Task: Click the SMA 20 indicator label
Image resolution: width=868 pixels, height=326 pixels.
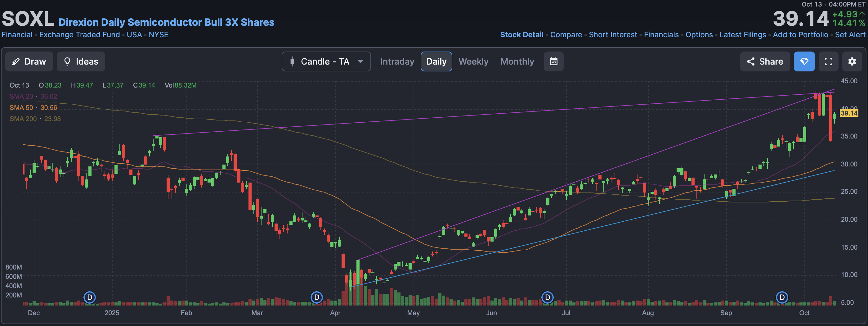Action: tap(21, 97)
